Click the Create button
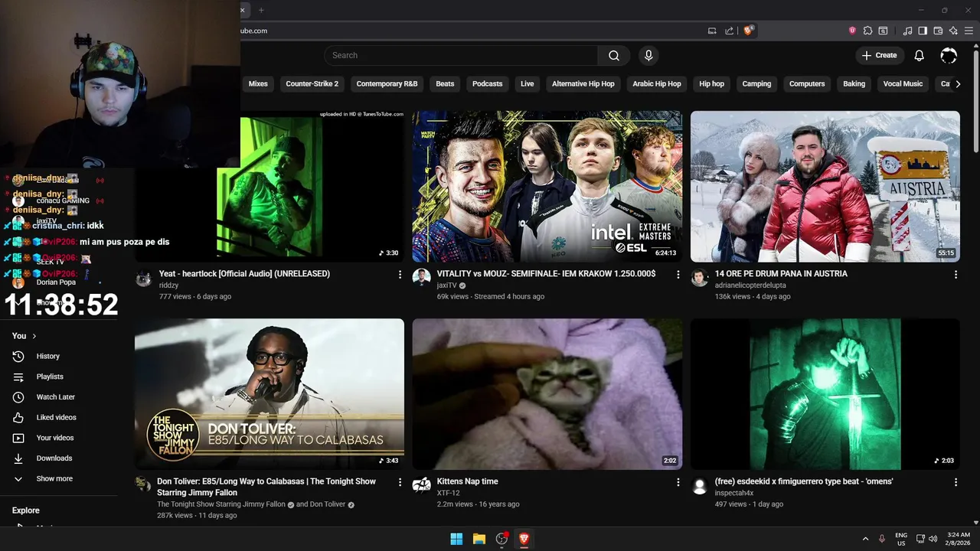 [x=879, y=55]
